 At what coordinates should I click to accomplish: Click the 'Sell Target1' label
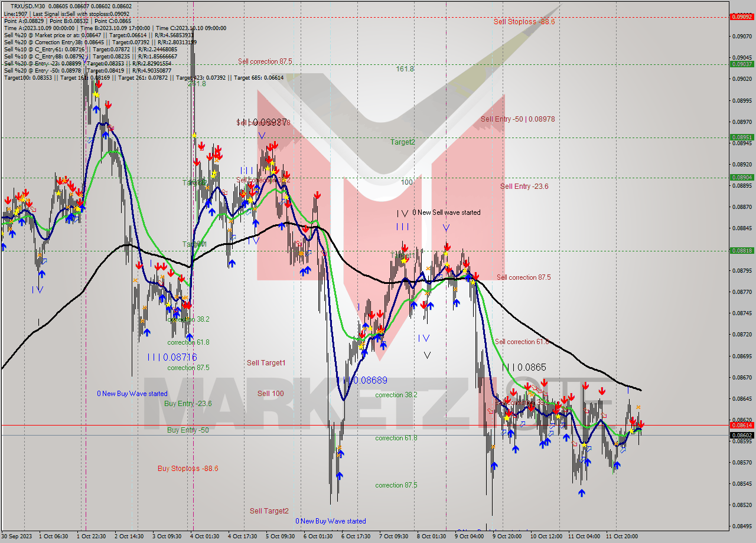[x=266, y=363]
